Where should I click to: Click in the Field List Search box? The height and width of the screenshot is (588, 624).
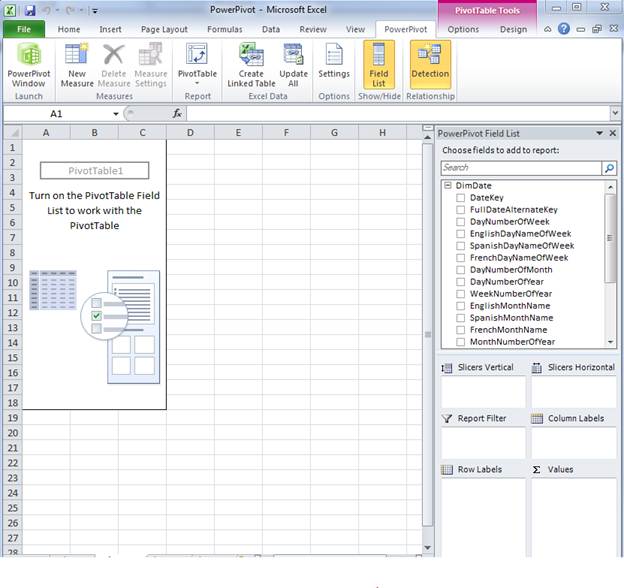pos(521,168)
